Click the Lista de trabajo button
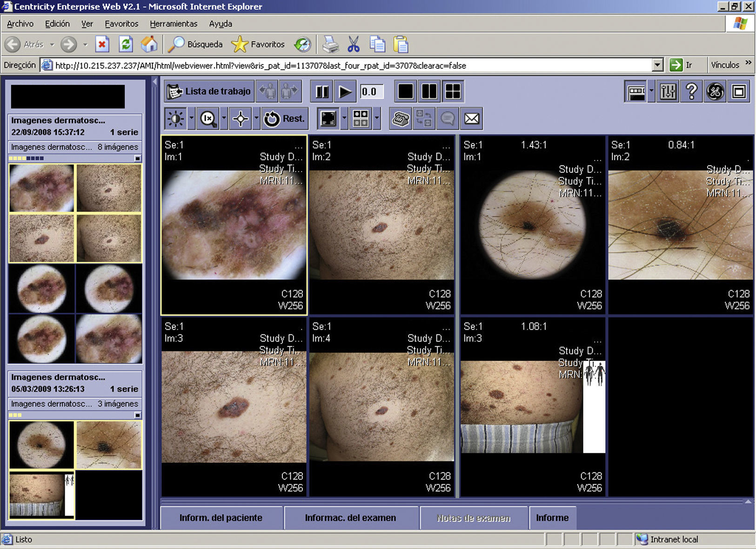Image resolution: width=756 pixels, height=549 pixels. click(x=209, y=92)
